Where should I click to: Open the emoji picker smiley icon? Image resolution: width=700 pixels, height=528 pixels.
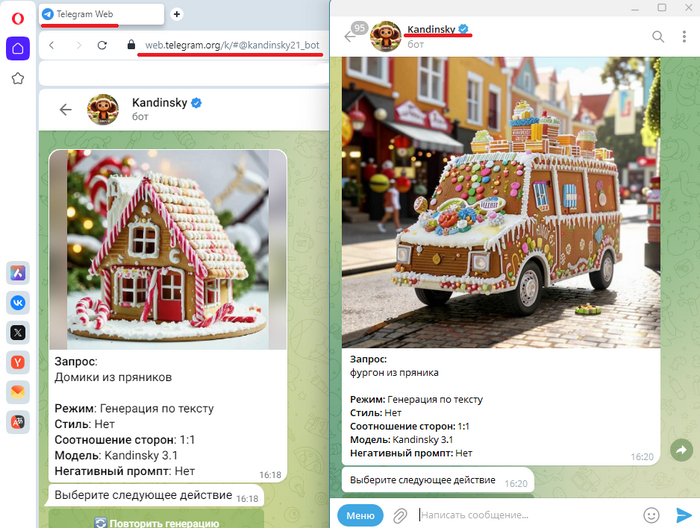click(651, 515)
